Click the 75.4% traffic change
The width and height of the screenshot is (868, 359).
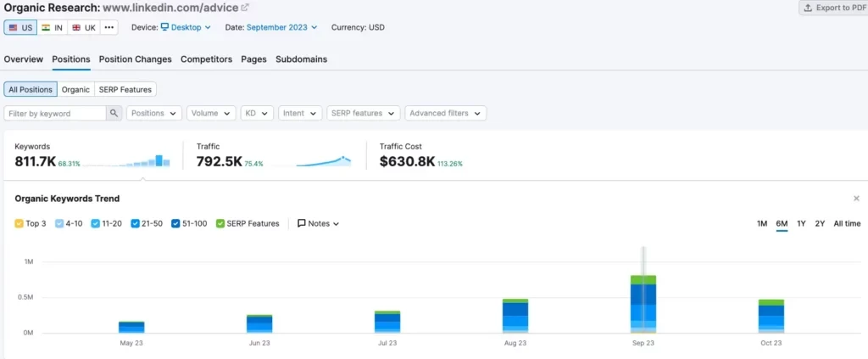tap(254, 164)
